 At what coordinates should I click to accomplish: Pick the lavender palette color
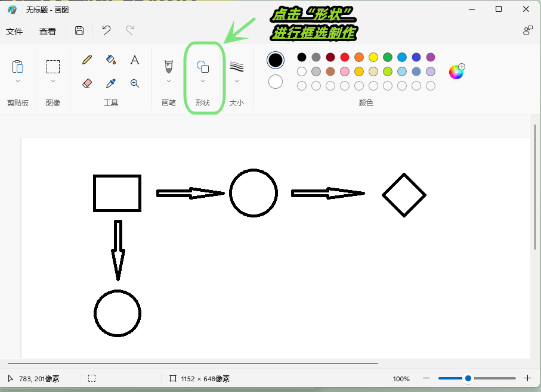point(431,71)
